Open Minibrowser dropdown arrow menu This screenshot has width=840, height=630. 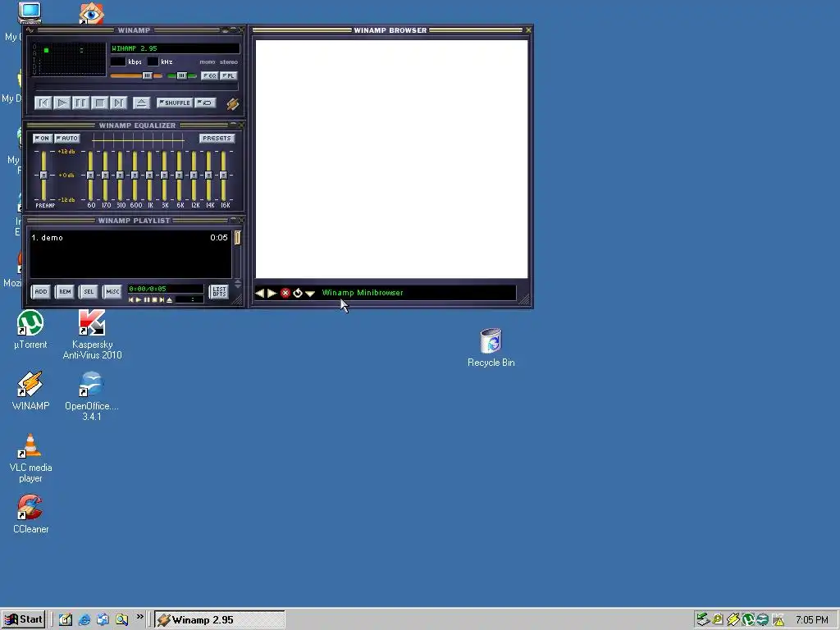click(x=310, y=294)
